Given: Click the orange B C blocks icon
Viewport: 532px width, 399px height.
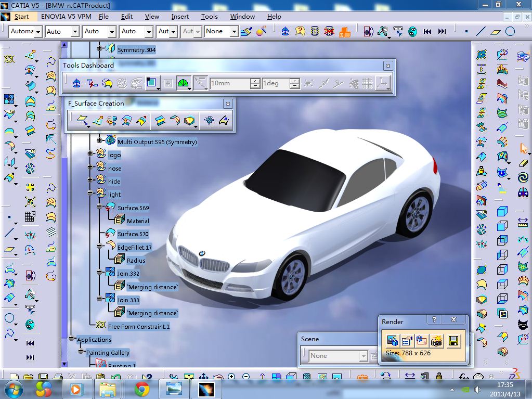Looking at the screenshot, I should pyautogui.click(x=344, y=32).
